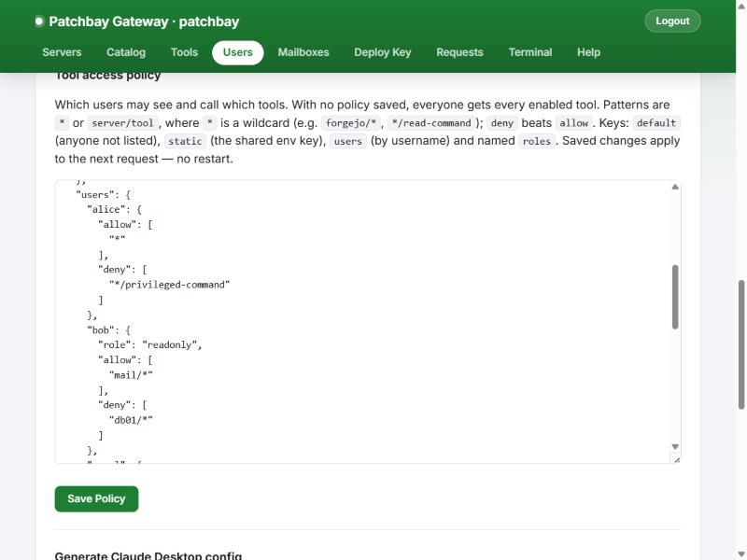The width and height of the screenshot is (747, 560).
Task: Click the "*/privileged-command" deny entry
Action: (x=169, y=285)
